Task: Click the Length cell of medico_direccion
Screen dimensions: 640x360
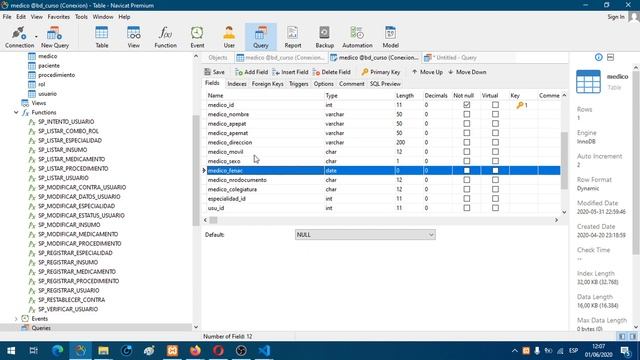Action: tap(408, 142)
